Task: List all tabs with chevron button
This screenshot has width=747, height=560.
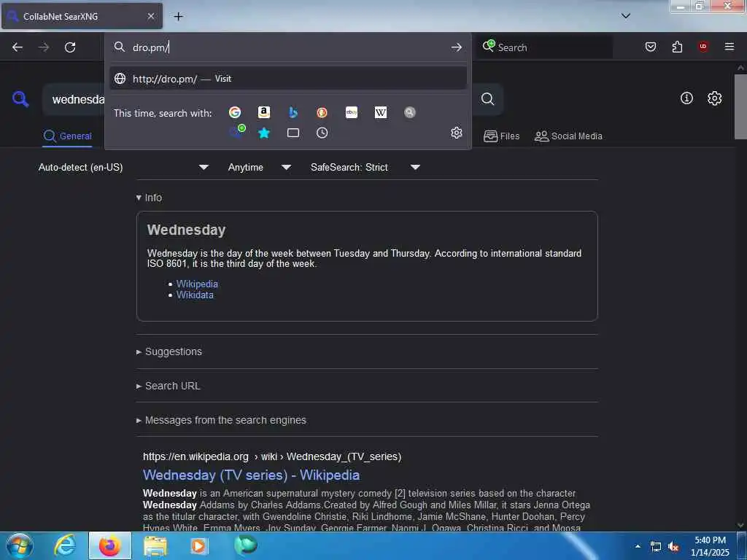Action: [626, 16]
